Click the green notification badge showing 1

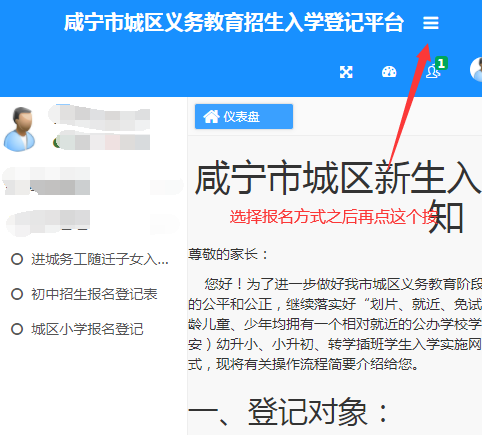tap(441, 63)
